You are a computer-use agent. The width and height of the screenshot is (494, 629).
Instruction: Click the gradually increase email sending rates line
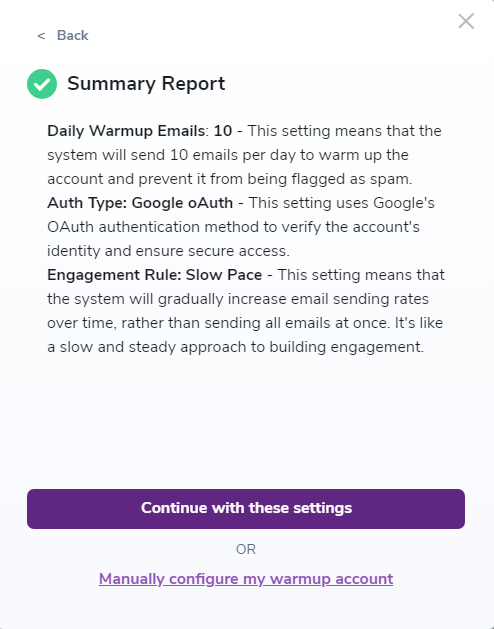tap(238, 299)
